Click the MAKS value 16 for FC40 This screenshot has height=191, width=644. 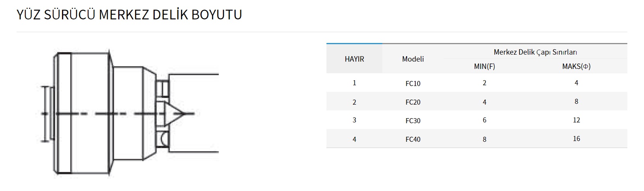click(x=577, y=139)
